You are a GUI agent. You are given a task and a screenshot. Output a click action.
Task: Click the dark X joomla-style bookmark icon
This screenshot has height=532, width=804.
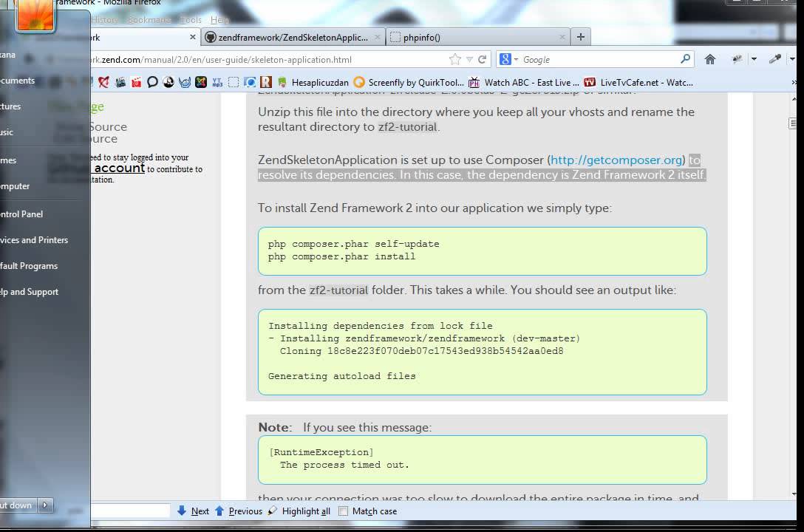click(x=201, y=82)
